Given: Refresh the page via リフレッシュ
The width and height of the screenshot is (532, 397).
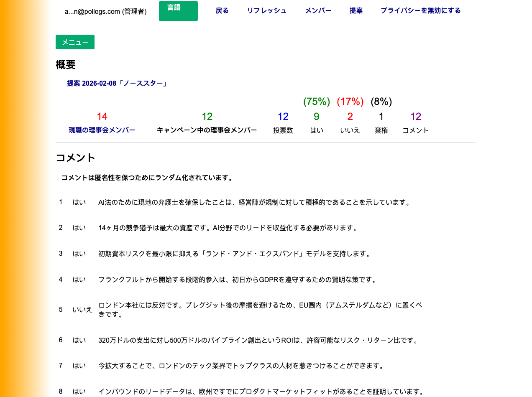Looking at the screenshot, I should [x=267, y=11].
